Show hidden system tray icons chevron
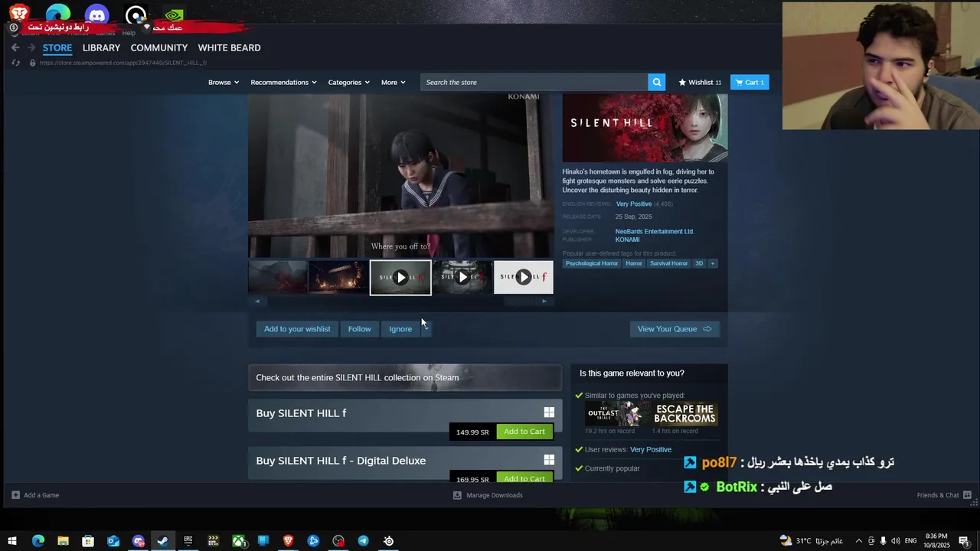 [858, 541]
